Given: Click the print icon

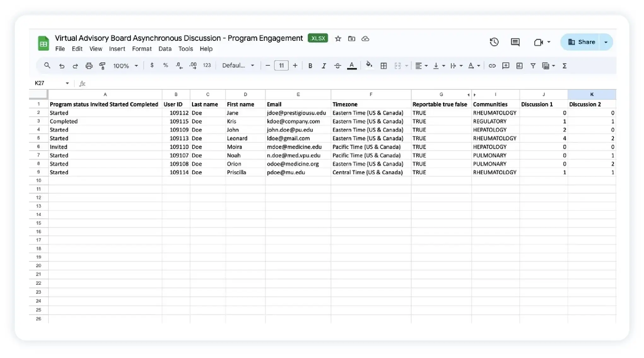Looking at the screenshot, I should (x=89, y=66).
